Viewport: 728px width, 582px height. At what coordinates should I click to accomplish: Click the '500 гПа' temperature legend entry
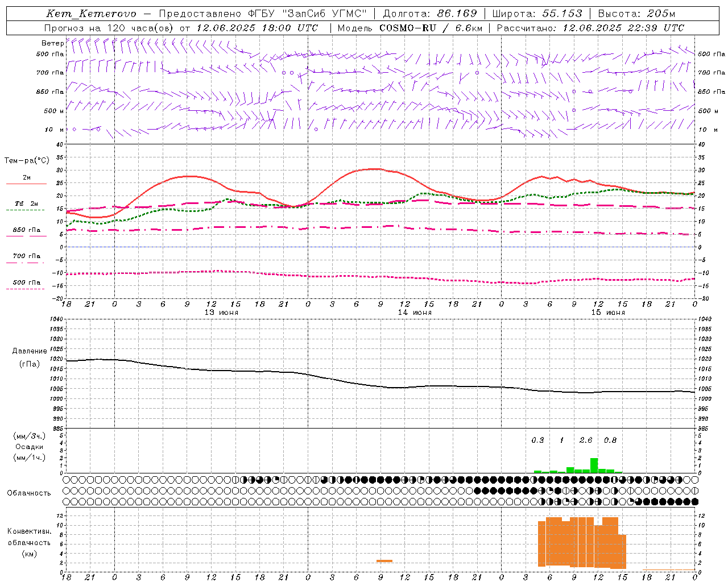pyautogui.click(x=27, y=282)
